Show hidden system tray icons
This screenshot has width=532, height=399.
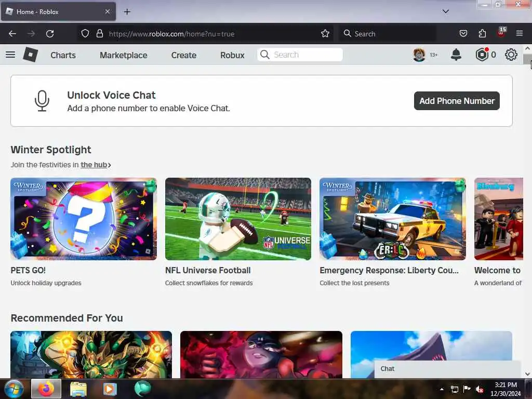[x=442, y=389]
